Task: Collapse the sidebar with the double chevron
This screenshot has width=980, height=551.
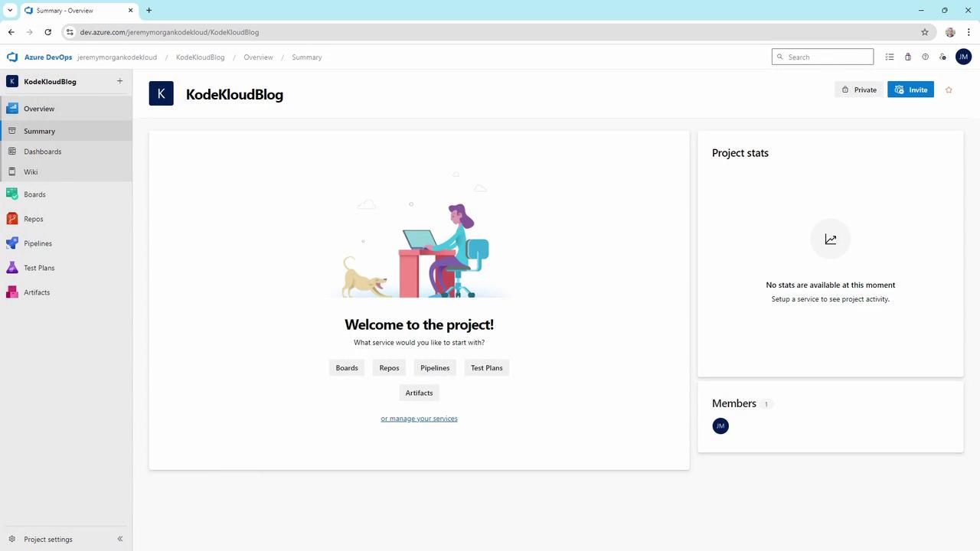Action: pos(119,539)
